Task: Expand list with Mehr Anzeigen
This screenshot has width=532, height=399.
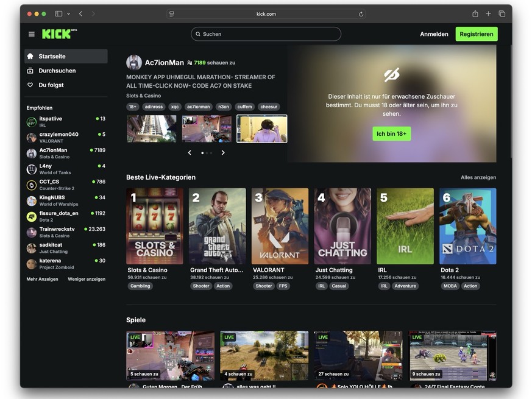Action: click(x=43, y=279)
